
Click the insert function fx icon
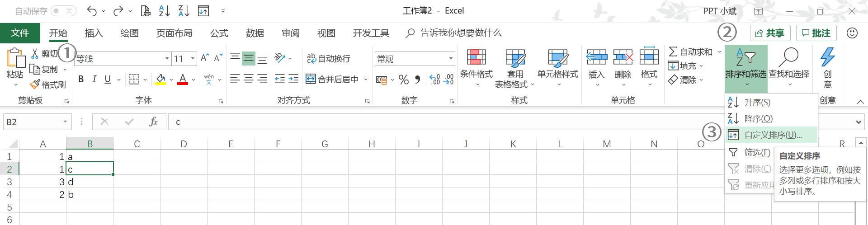153,122
